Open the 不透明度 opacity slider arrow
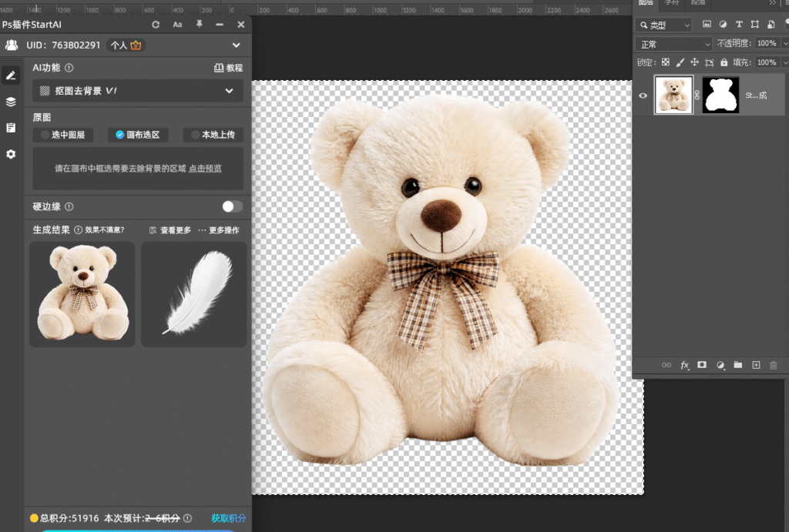This screenshot has height=532, width=789. (x=784, y=44)
